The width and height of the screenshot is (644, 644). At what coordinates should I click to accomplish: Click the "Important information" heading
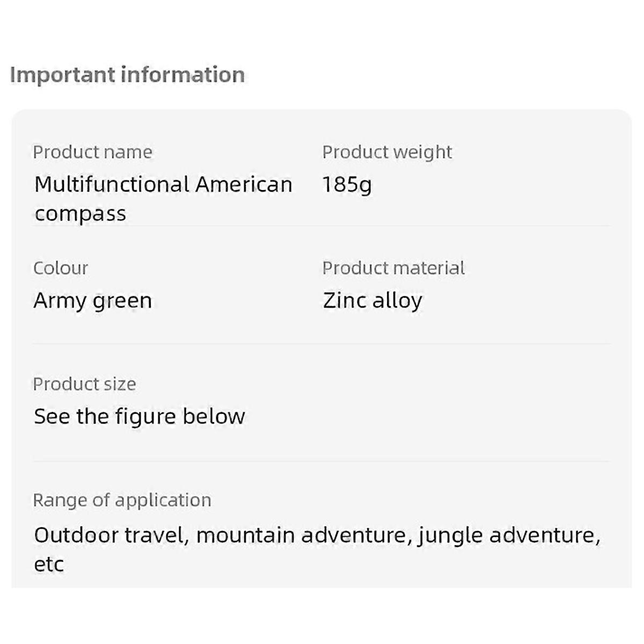(x=127, y=75)
